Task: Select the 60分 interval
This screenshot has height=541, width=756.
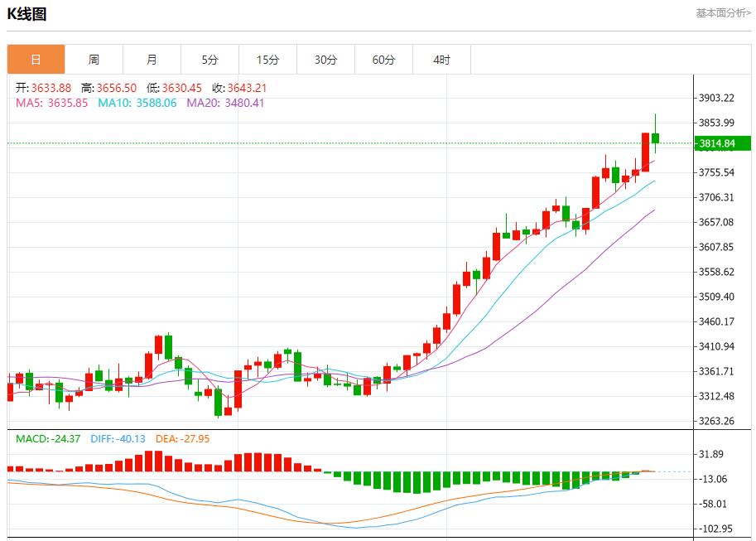Action: [383, 59]
